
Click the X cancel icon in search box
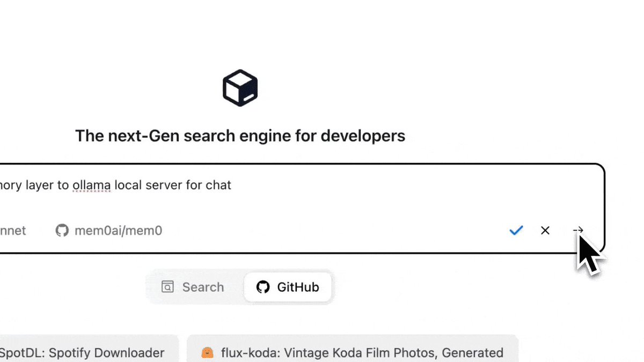tap(545, 231)
